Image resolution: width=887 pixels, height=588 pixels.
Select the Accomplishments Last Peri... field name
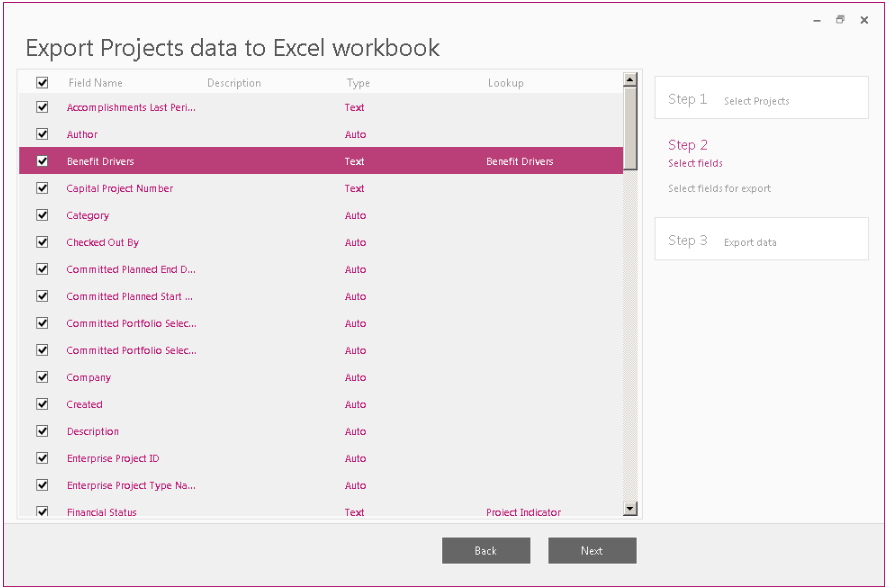[131, 108]
